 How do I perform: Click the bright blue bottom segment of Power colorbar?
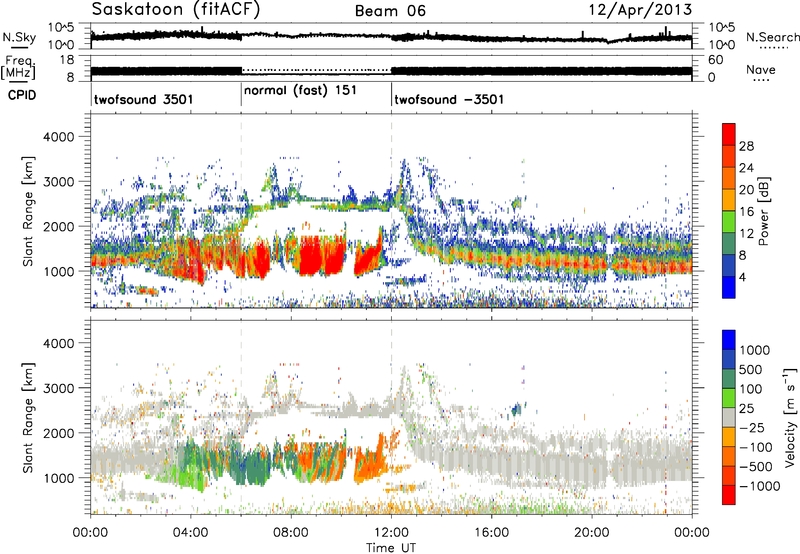tap(729, 287)
